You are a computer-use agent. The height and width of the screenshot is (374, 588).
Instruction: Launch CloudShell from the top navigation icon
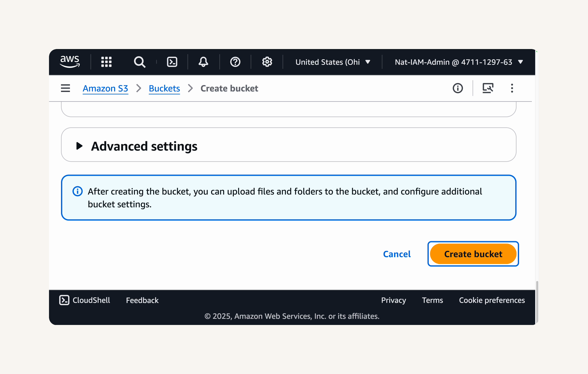pos(172,62)
